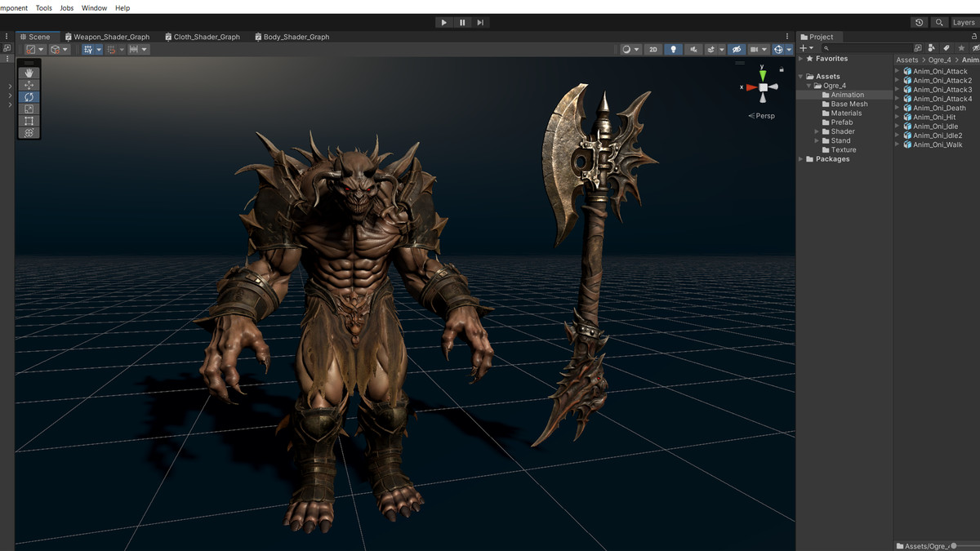Select the Rect tool

pos(29,121)
